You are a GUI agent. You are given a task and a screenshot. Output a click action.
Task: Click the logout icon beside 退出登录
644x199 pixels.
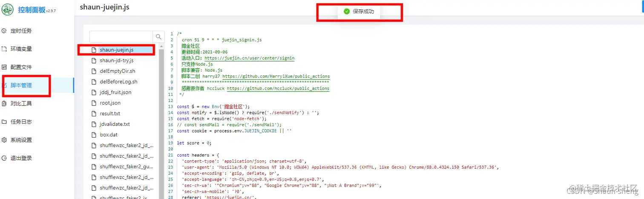click(4, 158)
